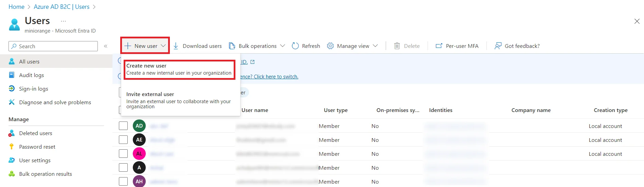Click the external link icon next to ID.
Viewport: 644px width, 187px height.
(252, 62)
